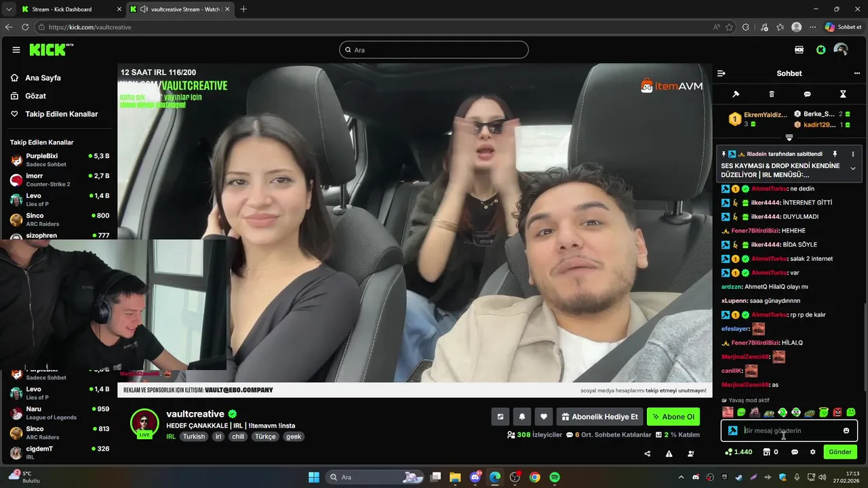The image size is (868, 488).
Task: Click the IRL category link
Action: [x=171, y=436]
